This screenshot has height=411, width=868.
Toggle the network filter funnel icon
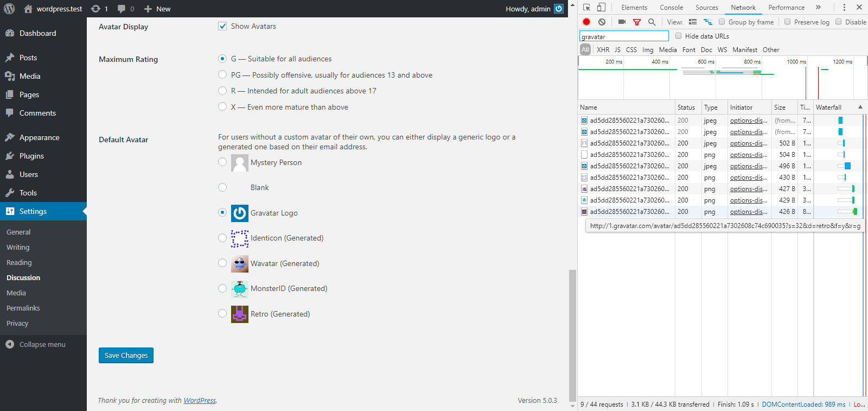click(x=637, y=22)
